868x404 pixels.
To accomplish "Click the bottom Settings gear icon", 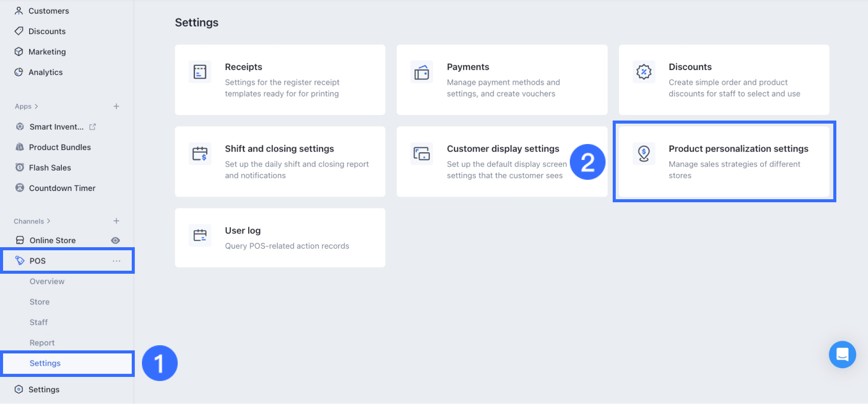I will [19, 389].
